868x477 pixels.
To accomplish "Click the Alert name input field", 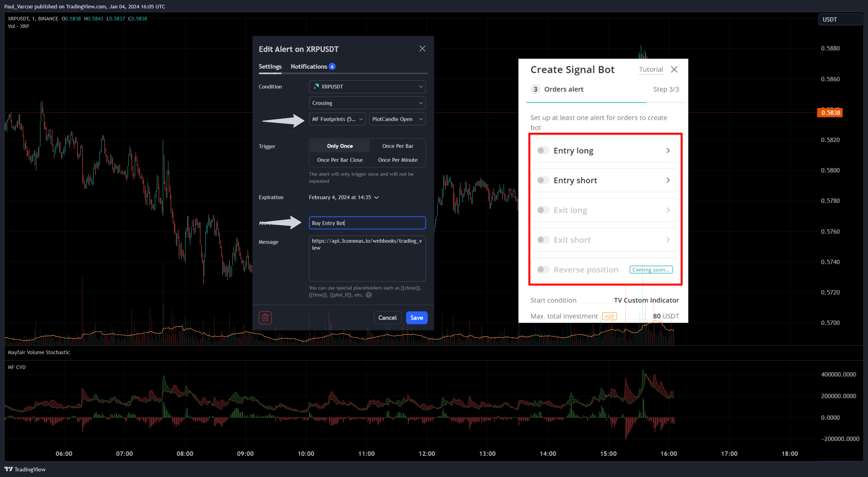I will pos(367,223).
